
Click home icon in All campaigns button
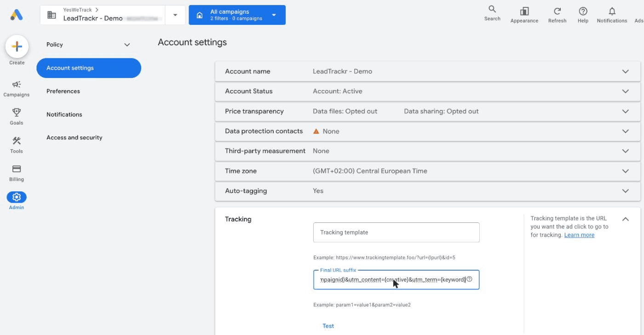pyautogui.click(x=200, y=15)
